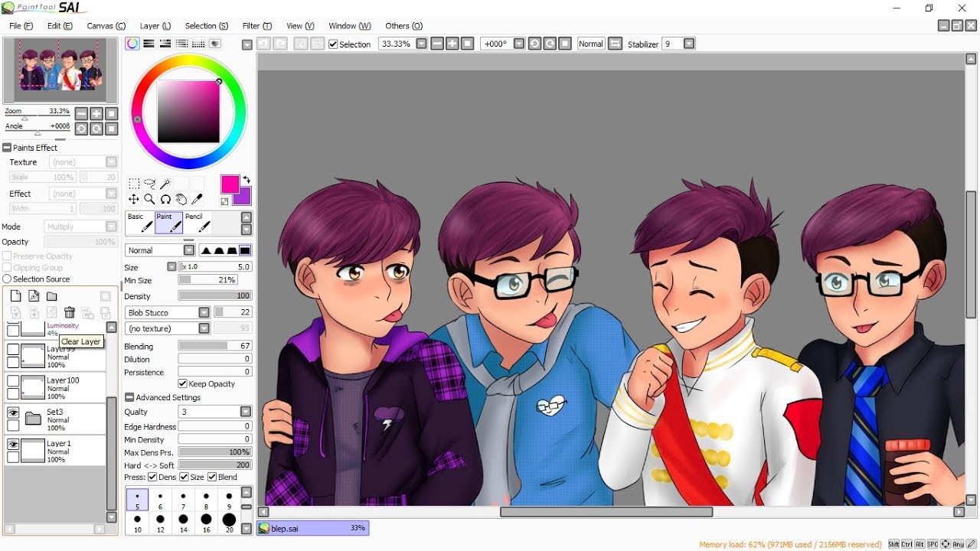Hide the Set3 layer folder
The height and width of the screenshot is (551, 980).
pos(13,412)
